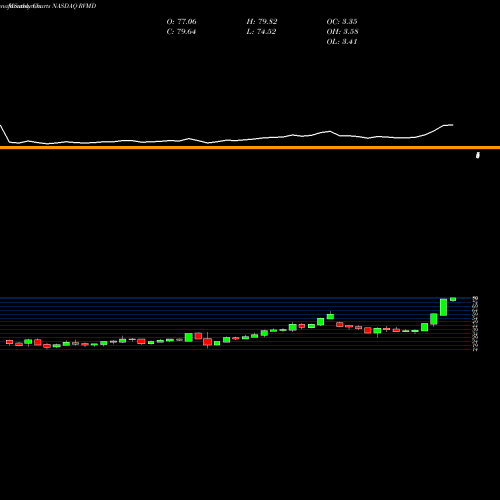Select the OH: 3.58 statistic
500x500 pixels.
coord(342,32)
